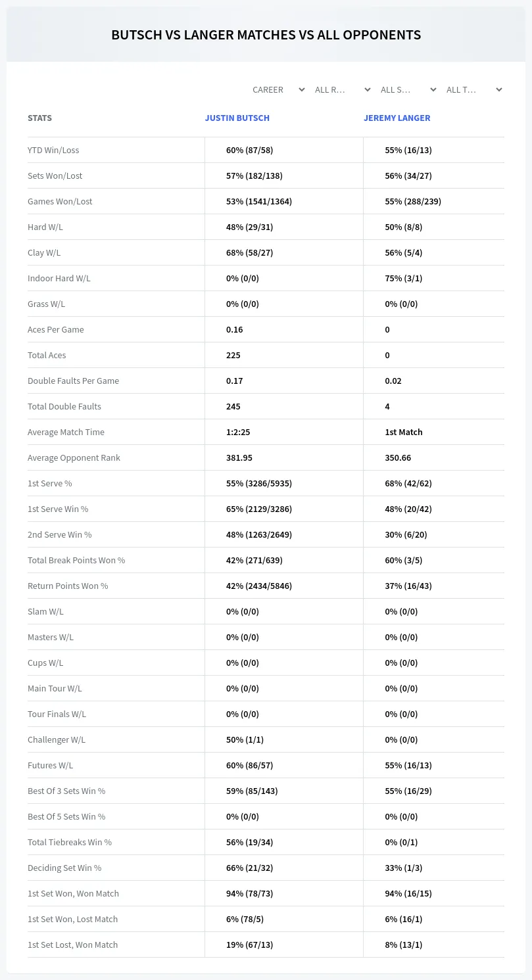Click Butsch's Deciding Set Win 66% (21/32)
This screenshot has height=980, width=532.
point(249,868)
